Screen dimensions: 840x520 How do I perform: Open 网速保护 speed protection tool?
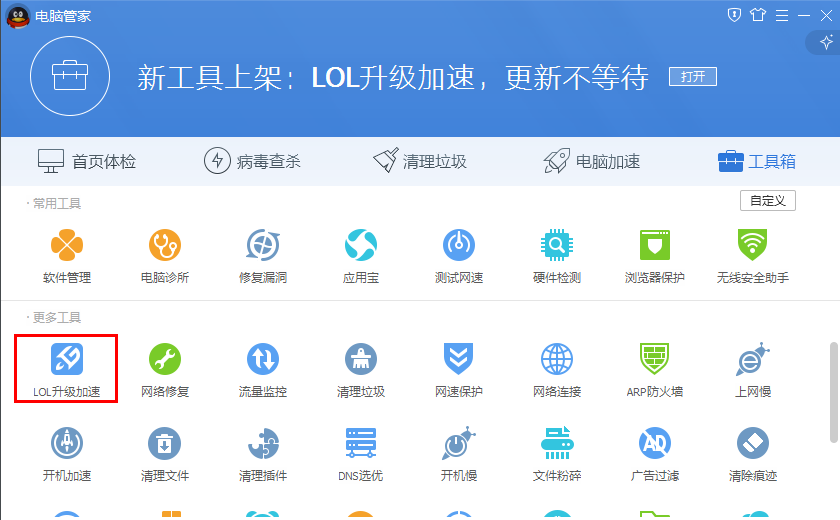(459, 370)
